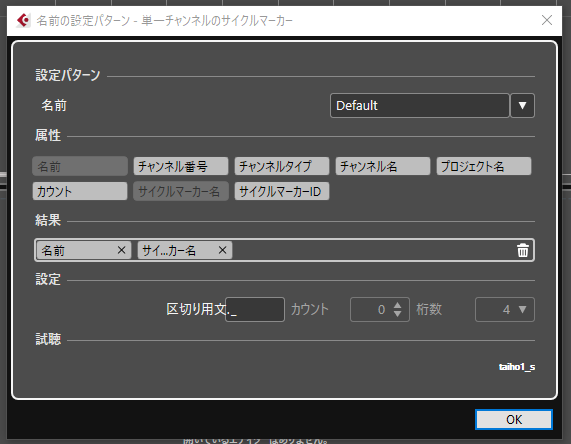
Task: Click the Cubase logo icon in title bar
Action: click(23, 20)
